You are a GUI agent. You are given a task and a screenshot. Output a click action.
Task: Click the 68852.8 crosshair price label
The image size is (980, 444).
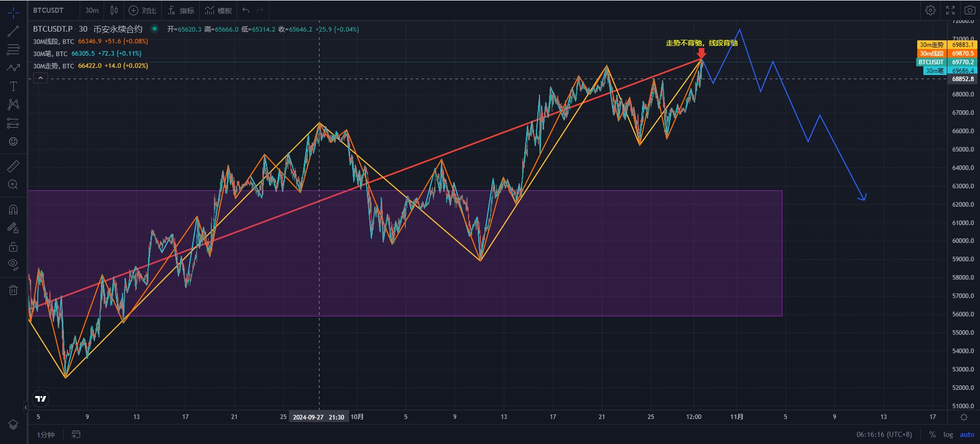tap(963, 79)
